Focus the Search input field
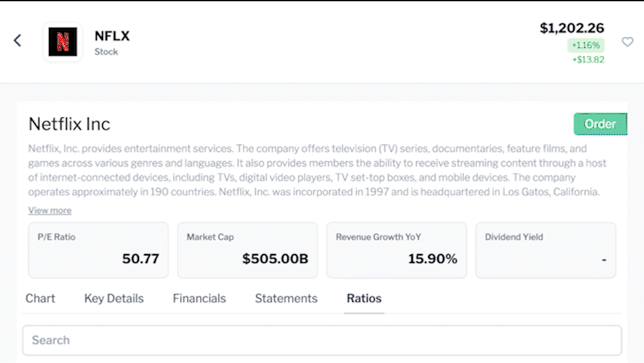The width and height of the screenshot is (644, 363). (322, 340)
